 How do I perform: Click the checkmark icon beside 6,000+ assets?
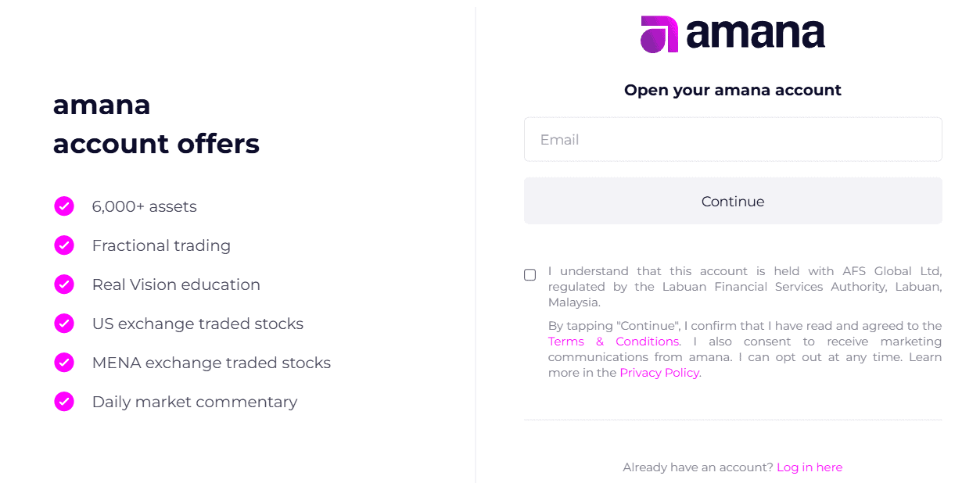pos(63,206)
